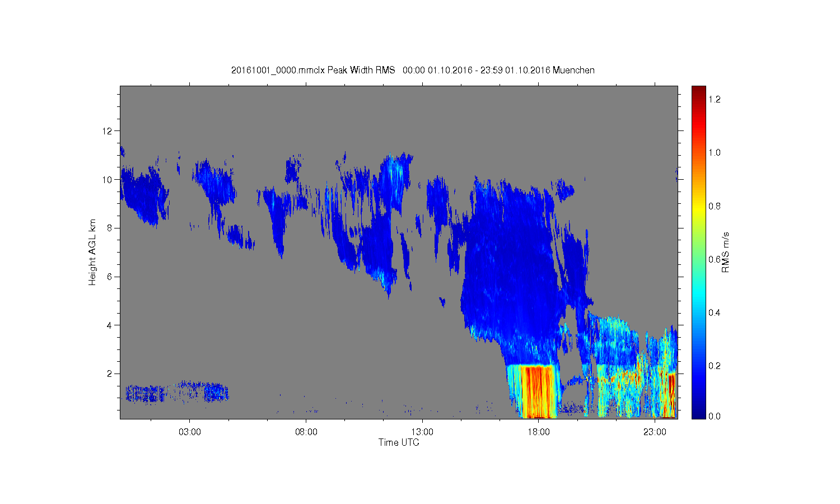
Task: Click colorbar value label 1.2
Action: (x=715, y=99)
